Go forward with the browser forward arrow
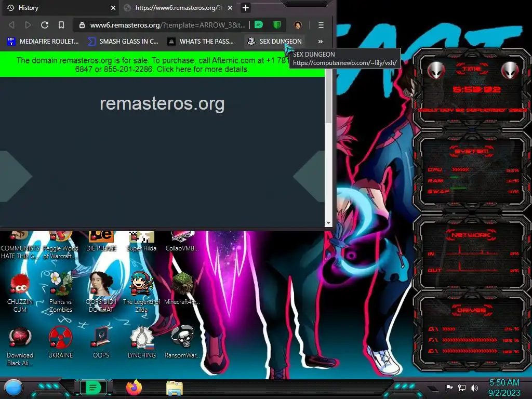 tap(28, 25)
